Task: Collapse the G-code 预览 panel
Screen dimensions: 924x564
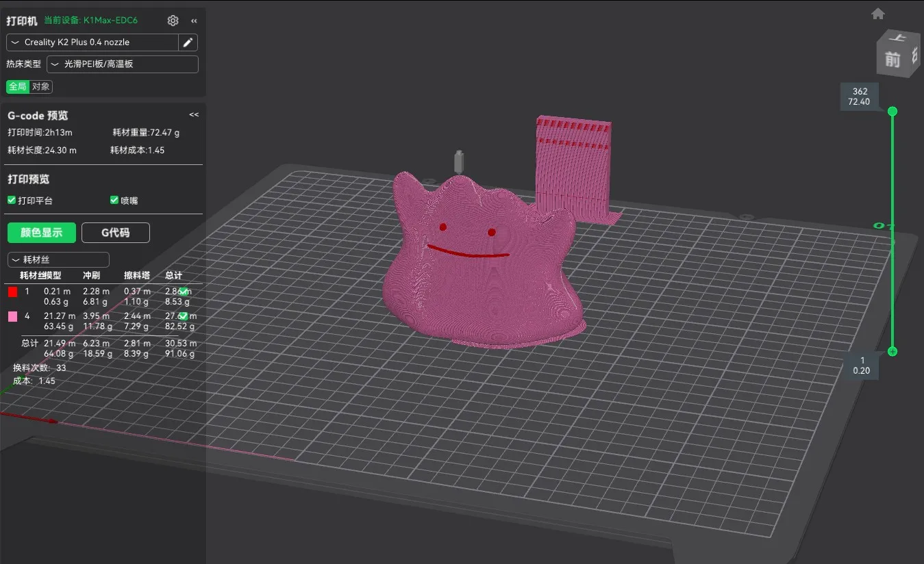Action: tap(194, 115)
